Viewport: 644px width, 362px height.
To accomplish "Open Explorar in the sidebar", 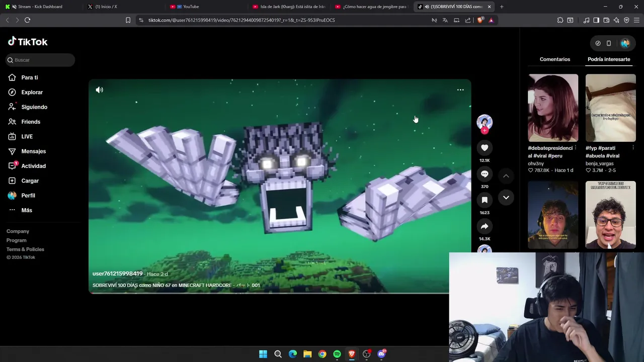I will tap(32, 93).
